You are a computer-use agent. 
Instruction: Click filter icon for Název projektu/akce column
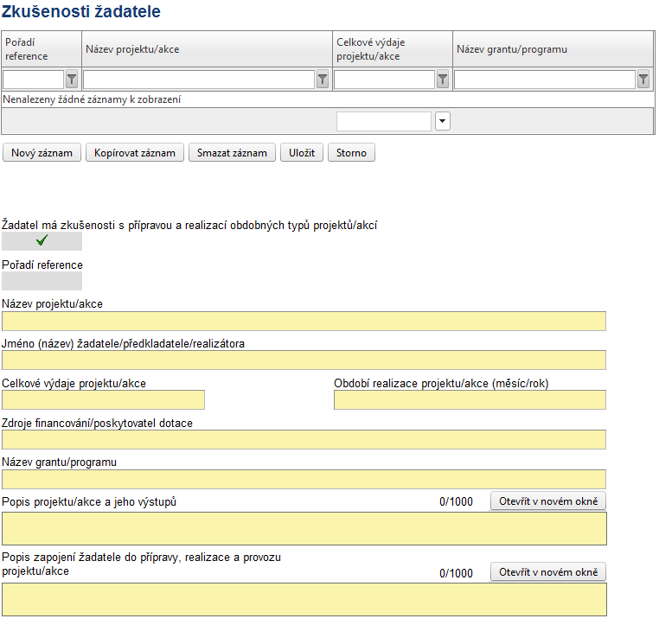click(x=323, y=80)
